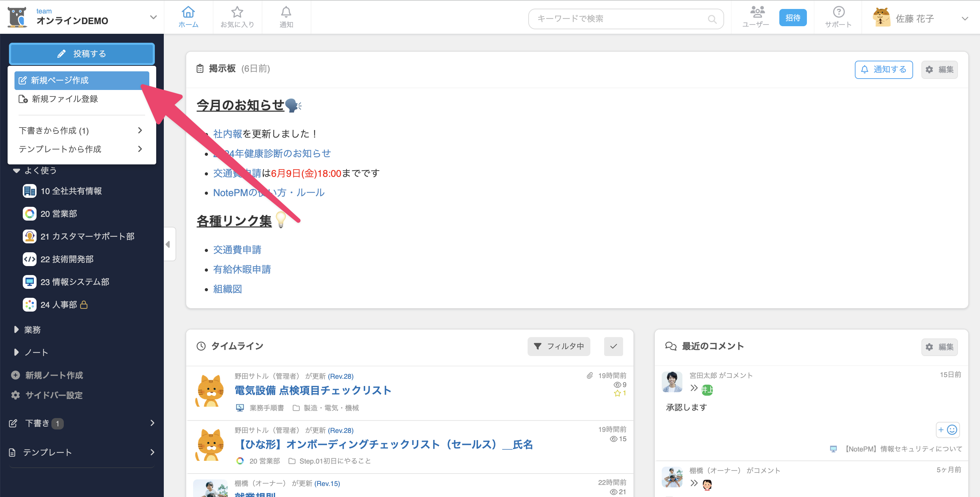Screen dimensions: 980x497
Task: Expand the 業務 section
Action: click(x=16, y=330)
